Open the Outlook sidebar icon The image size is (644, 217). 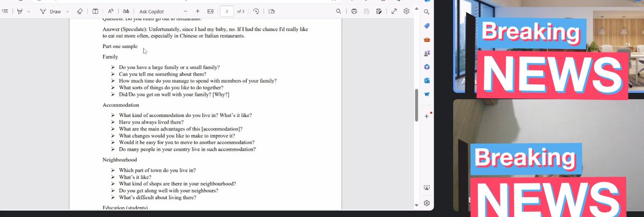[x=427, y=80]
